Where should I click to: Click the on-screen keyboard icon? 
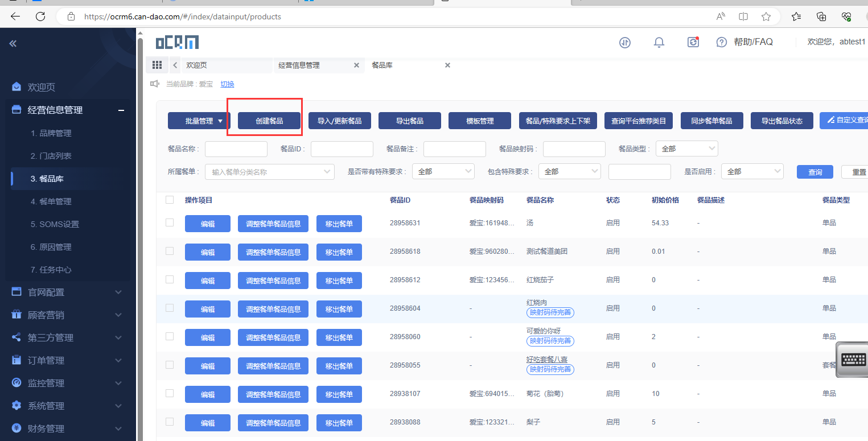click(853, 360)
